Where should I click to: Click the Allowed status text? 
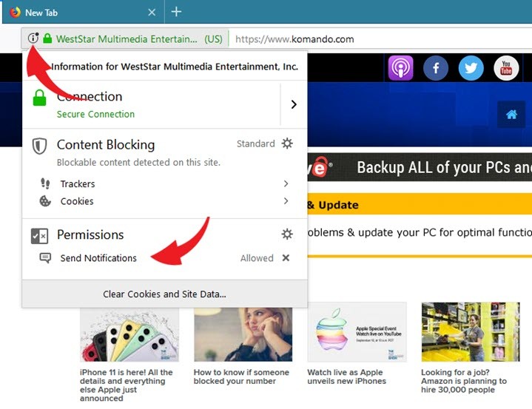(x=257, y=258)
